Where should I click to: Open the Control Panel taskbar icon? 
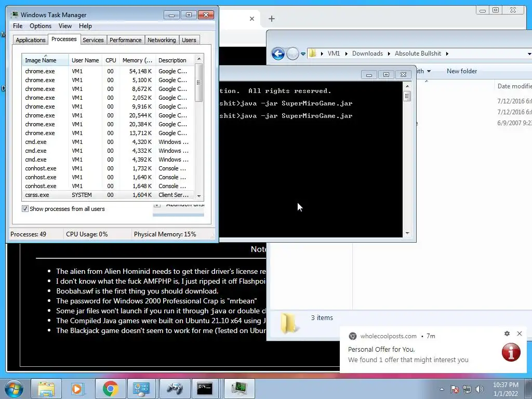(141, 389)
